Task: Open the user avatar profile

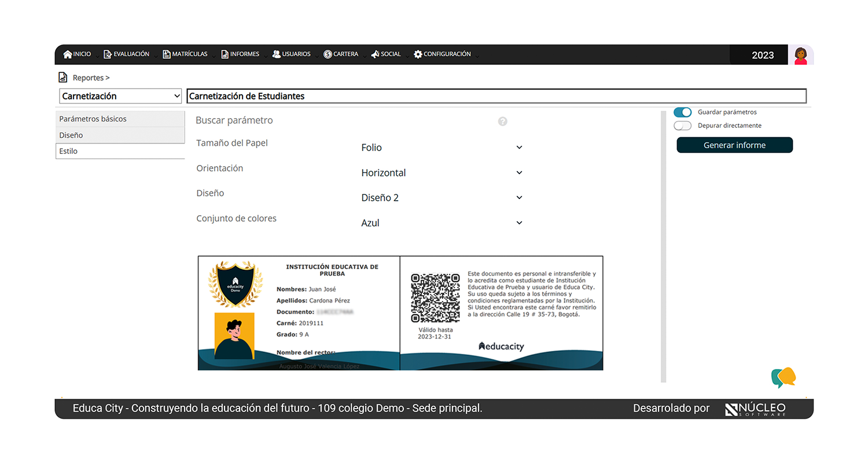Action: click(x=800, y=55)
